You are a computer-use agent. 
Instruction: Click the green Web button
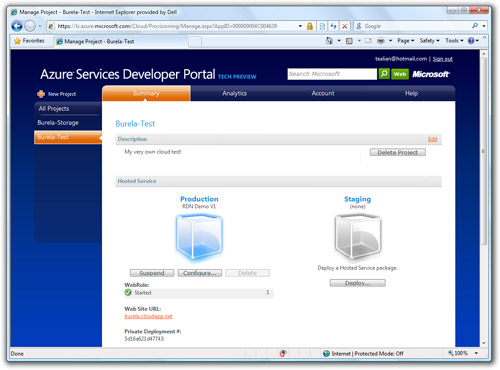point(400,74)
